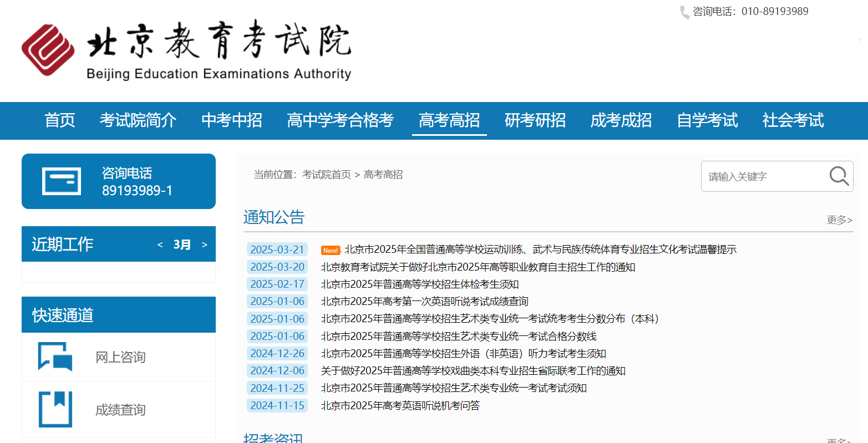
Task: Click the Beijing Education Examinations Authority logo
Action: click(186, 51)
